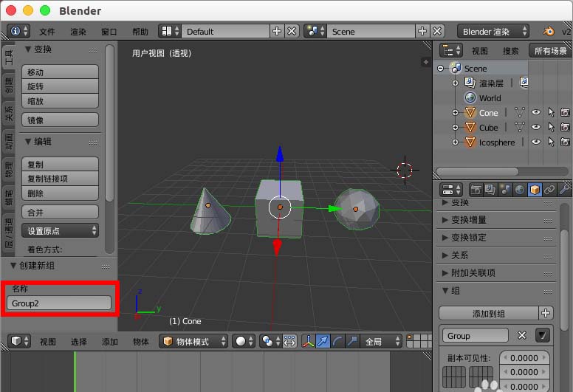
Task: Open the 窗口 menu
Action: [x=109, y=32]
